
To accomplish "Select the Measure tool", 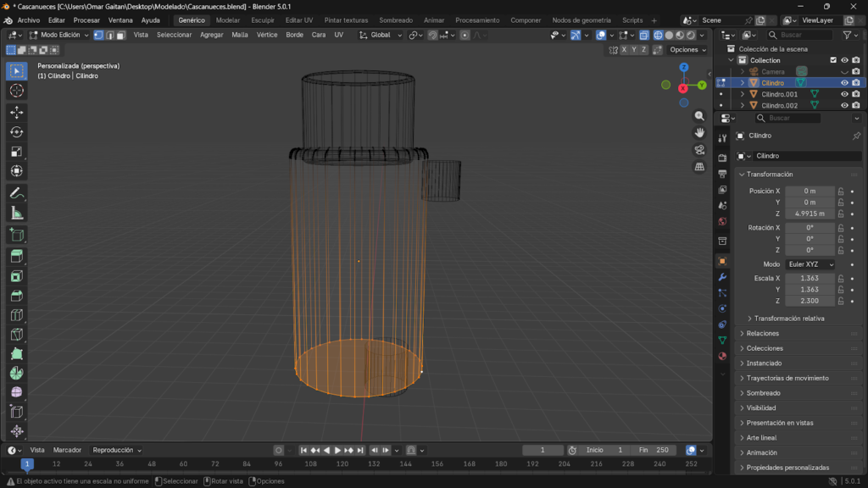I will click(17, 213).
